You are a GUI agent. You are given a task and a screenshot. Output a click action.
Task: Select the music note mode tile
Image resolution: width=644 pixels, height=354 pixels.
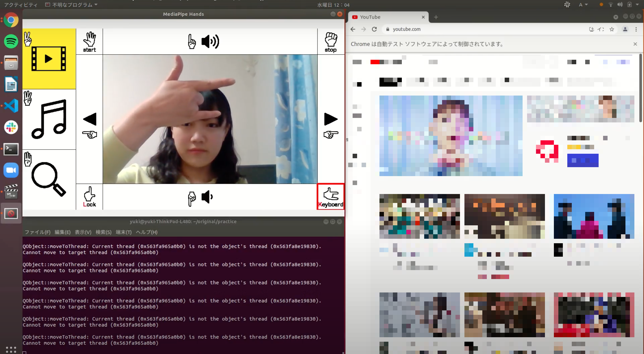[x=49, y=119]
